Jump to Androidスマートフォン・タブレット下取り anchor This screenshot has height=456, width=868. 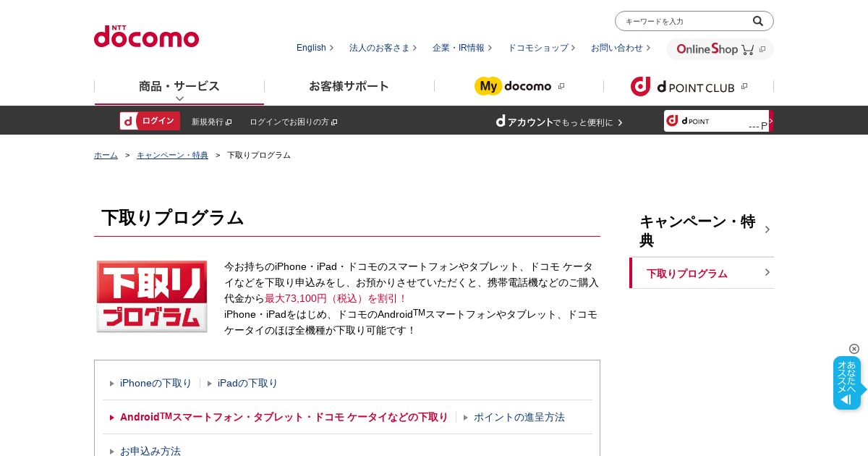tap(284, 417)
